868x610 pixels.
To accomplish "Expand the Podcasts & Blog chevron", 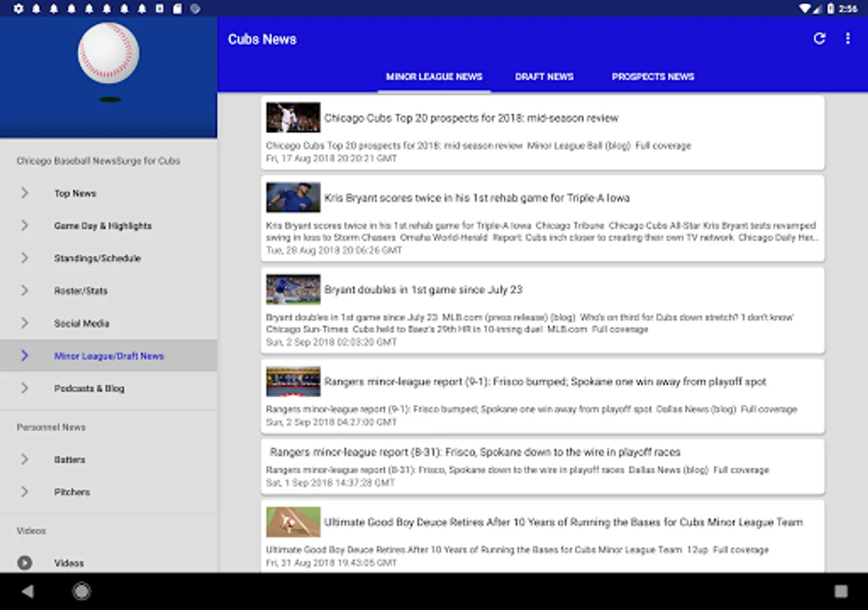I will point(25,388).
